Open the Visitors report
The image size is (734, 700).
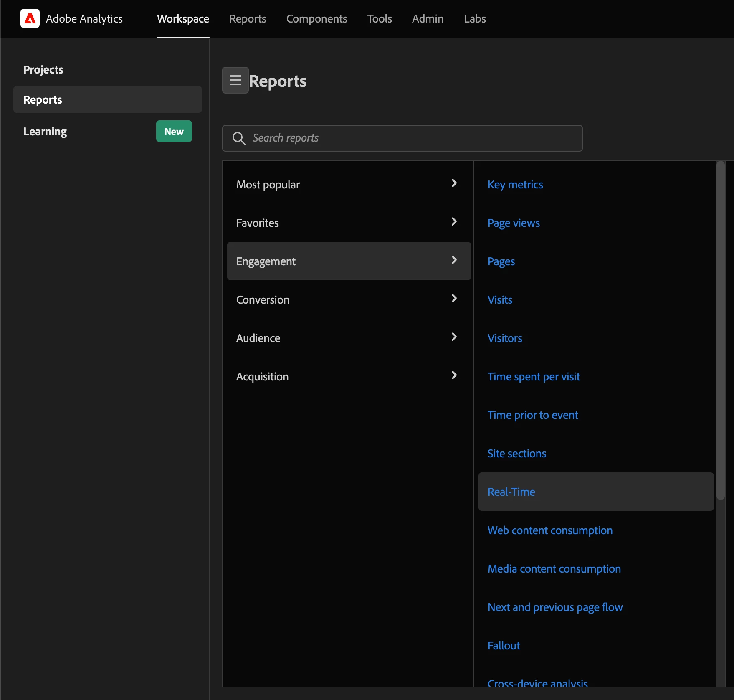click(x=505, y=338)
